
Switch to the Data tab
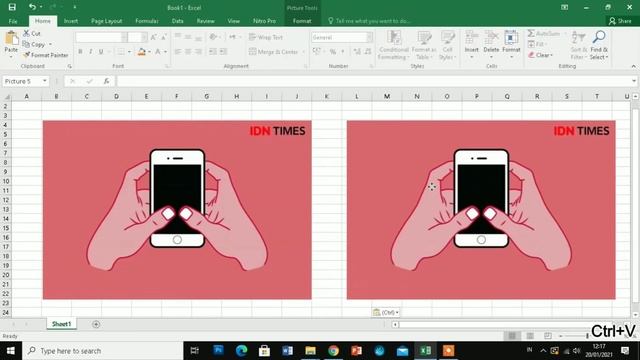click(178, 21)
